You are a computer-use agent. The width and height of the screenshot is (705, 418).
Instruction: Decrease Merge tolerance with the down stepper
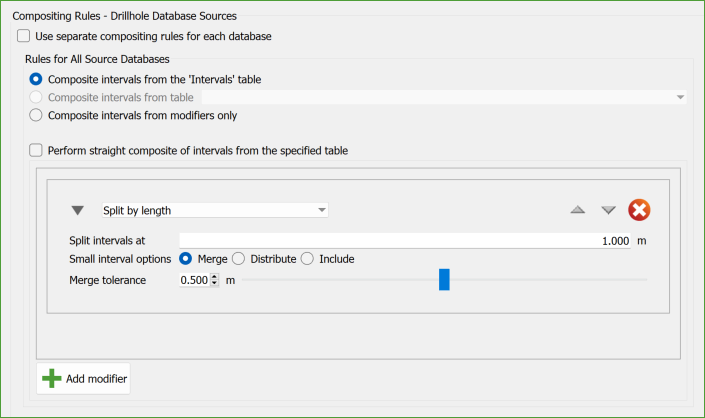pyautogui.click(x=214, y=284)
